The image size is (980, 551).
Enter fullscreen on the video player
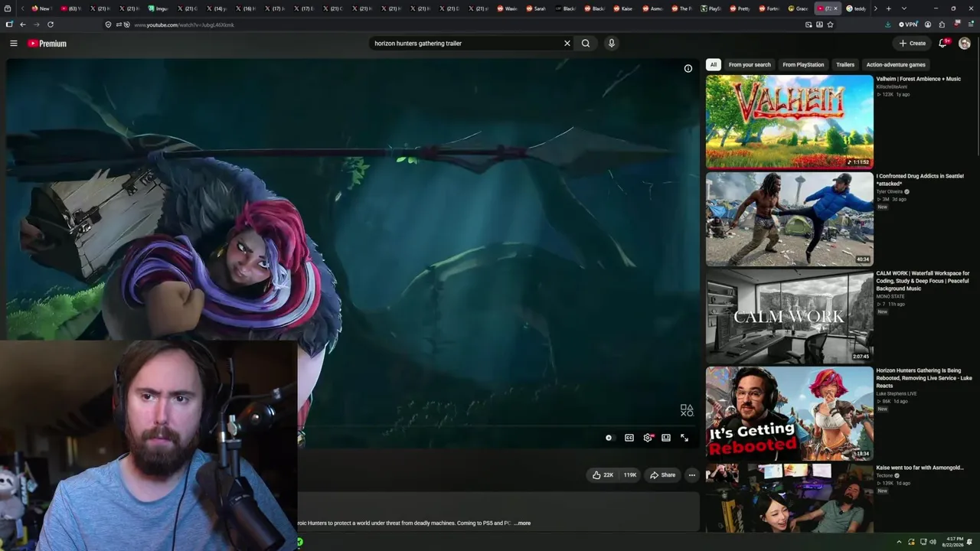coord(684,438)
